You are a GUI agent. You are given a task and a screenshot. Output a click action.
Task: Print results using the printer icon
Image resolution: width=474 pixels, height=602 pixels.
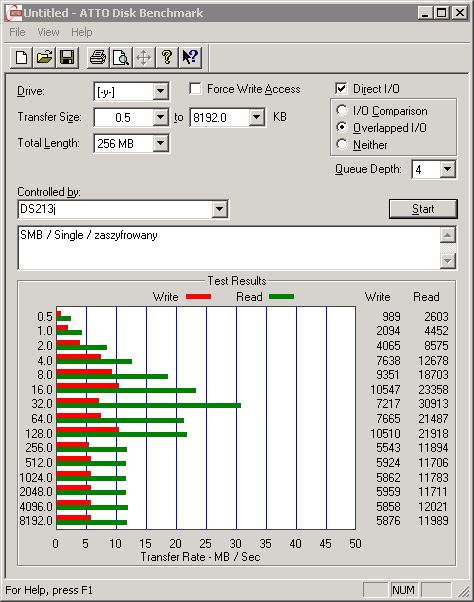click(x=98, y=58)
